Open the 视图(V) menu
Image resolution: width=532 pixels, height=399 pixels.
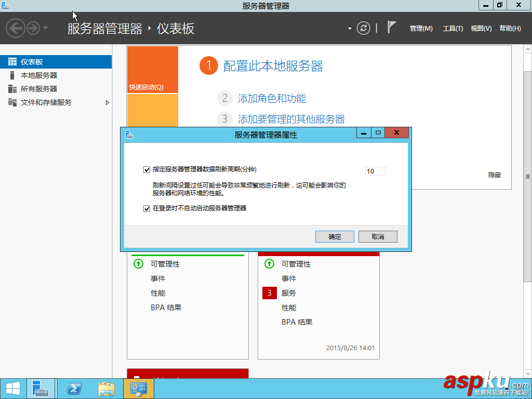[481, 29]
